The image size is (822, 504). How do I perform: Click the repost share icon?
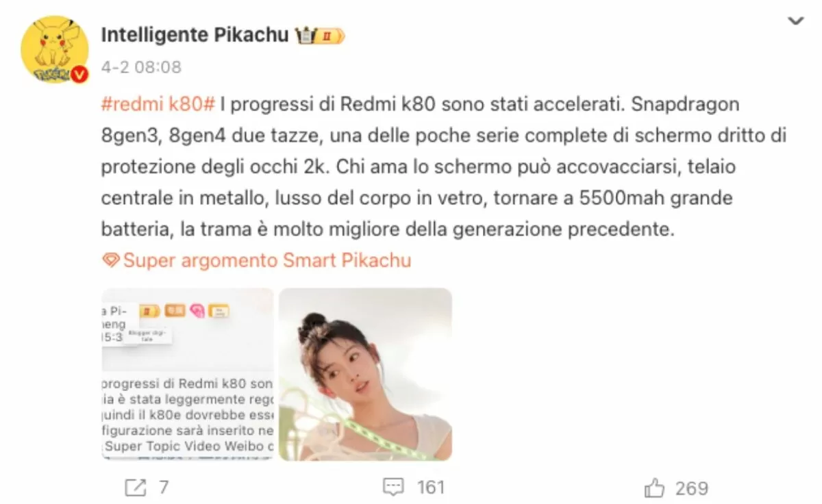click(x=136, y=488)
